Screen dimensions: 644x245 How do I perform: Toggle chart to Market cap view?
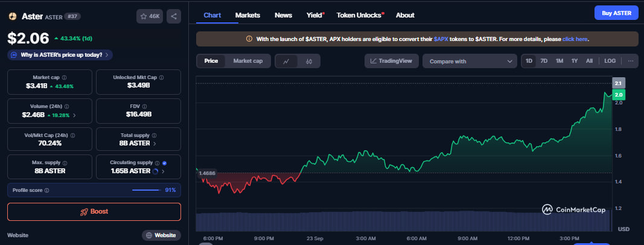point(247,61)
